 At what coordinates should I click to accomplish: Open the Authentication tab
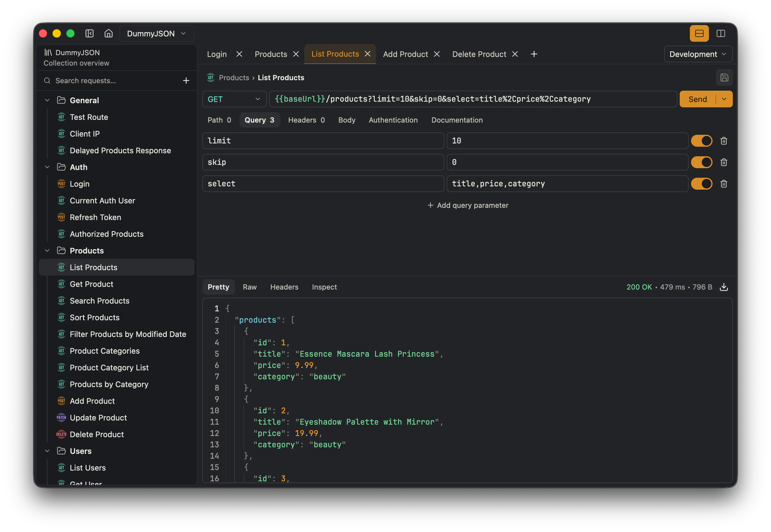[393, 120]
